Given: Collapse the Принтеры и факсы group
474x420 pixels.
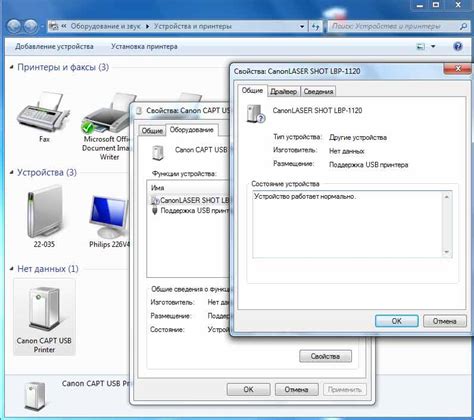Looking at the screenshot, I should tap(12, 67).
